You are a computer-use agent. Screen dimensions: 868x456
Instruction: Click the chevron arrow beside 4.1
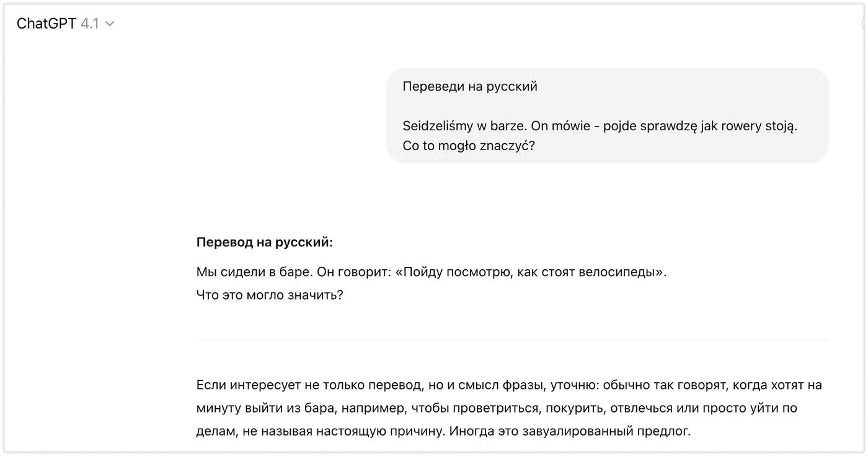click(x=110, y=24)
